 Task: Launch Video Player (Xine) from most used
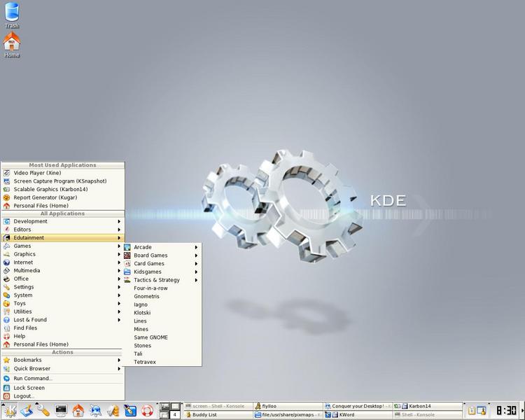coord(62,173)
